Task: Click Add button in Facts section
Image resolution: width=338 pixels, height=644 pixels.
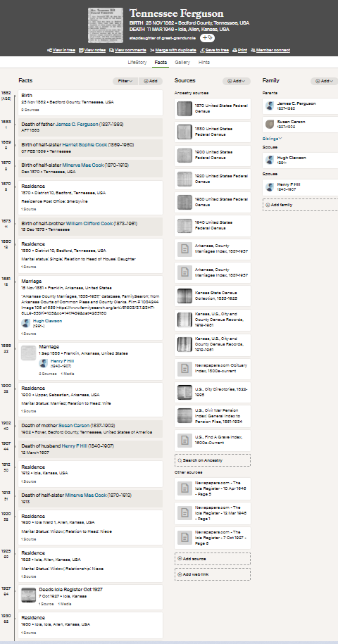Action: [x=151, y=81]
